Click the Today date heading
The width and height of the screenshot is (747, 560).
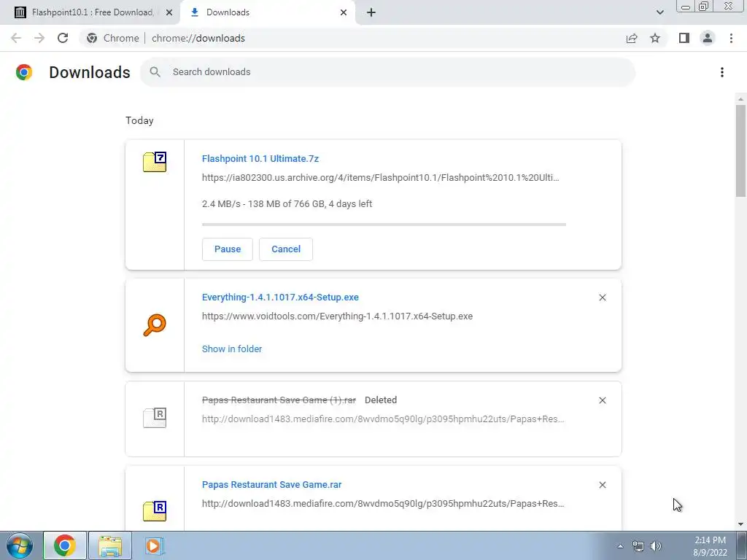(139, 120)
